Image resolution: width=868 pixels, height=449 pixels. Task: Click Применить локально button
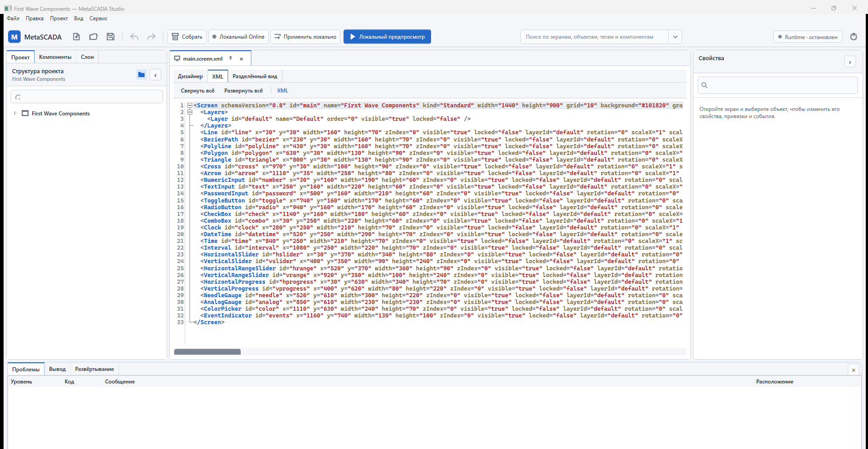(305, 37)
